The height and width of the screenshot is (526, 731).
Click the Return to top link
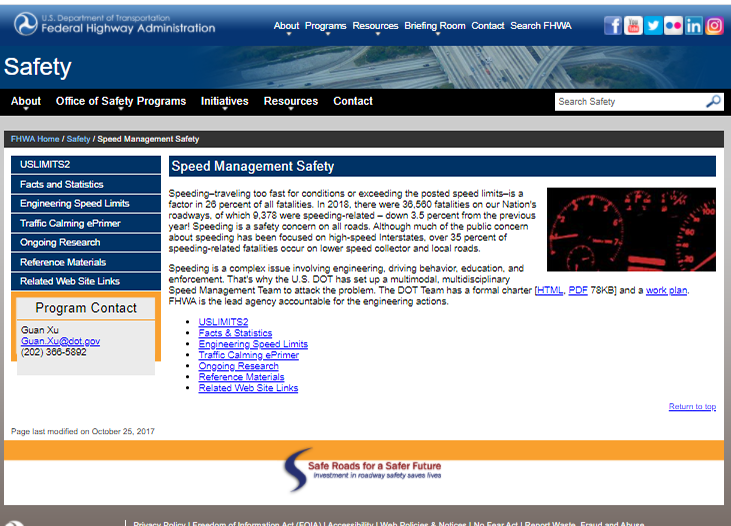692,407
